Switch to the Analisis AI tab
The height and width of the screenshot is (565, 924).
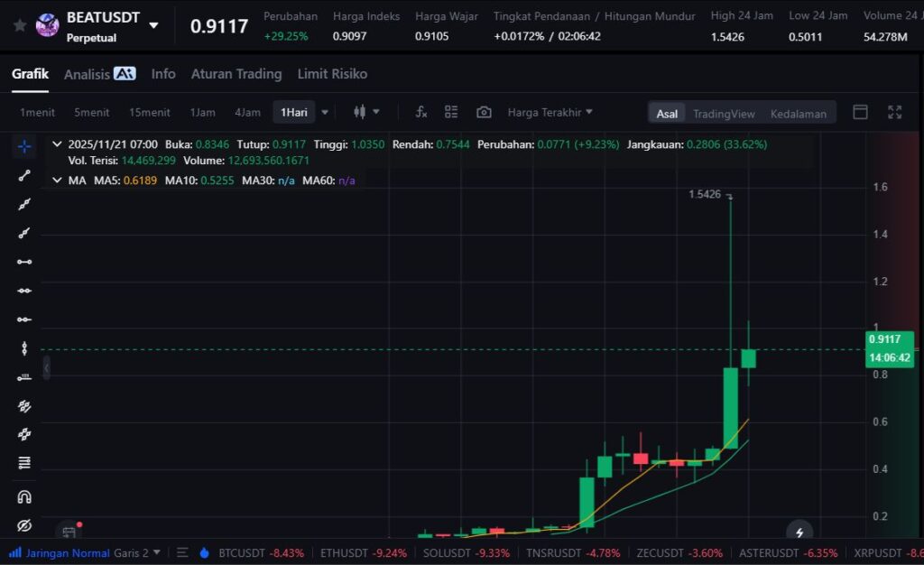pos(99,74)
